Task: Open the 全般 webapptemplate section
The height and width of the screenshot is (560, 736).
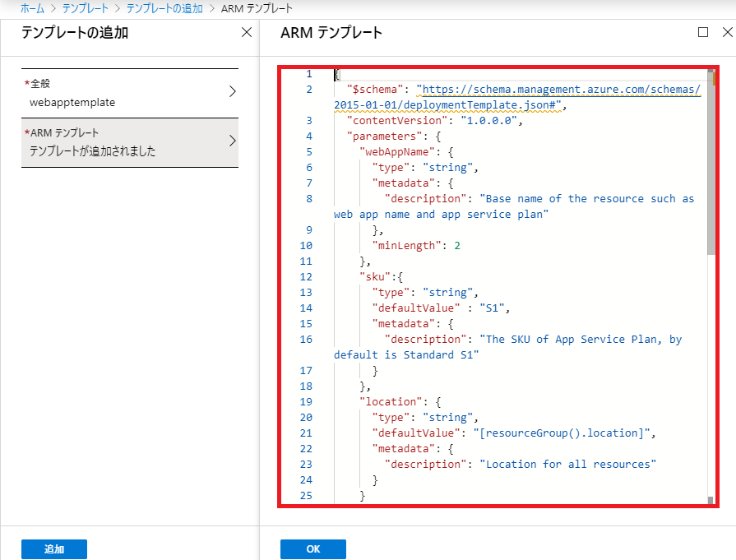Action: (x=130, y=93)
